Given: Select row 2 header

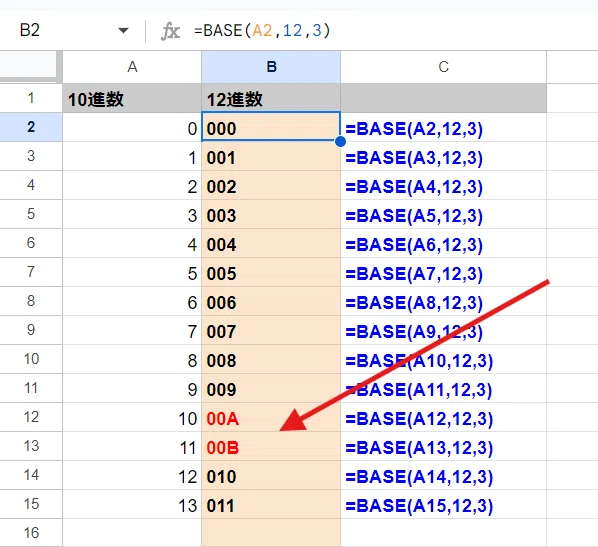Looking at the screenshot, I should [31, 127].
